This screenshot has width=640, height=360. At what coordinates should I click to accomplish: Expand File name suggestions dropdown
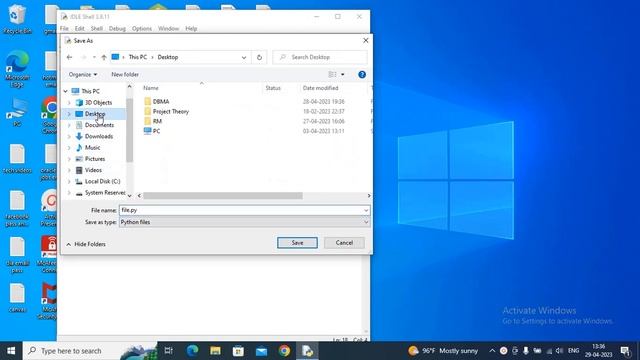[366, 211]
